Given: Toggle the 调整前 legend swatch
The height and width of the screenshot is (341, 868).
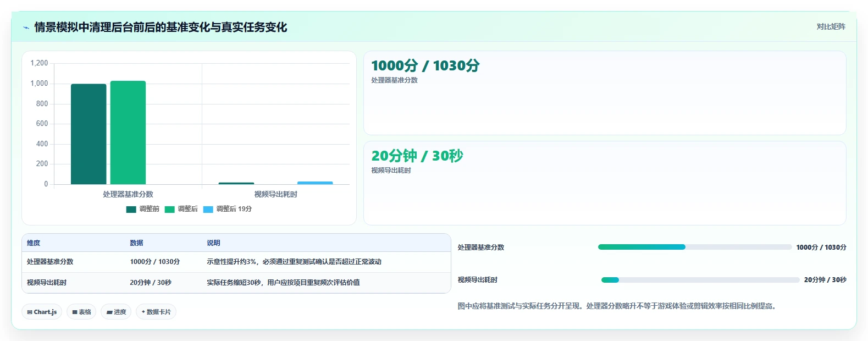Looking at the screenshot, I should [x=131, y=209].
